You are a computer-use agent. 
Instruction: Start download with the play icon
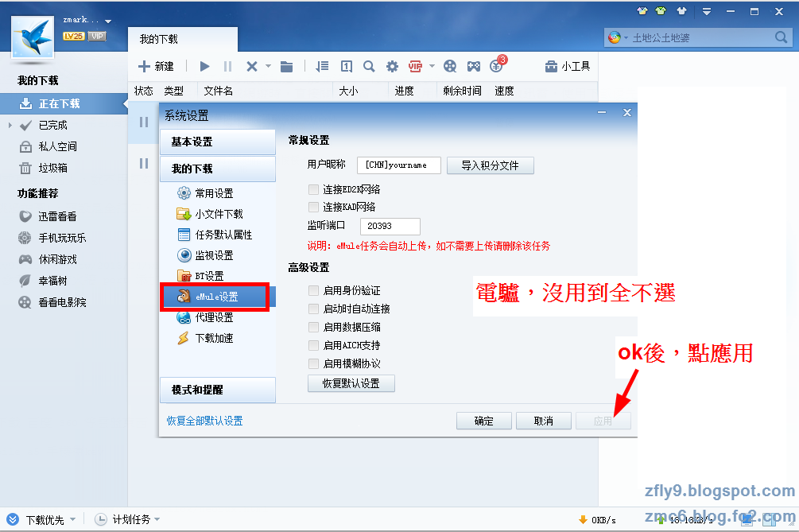205,66
